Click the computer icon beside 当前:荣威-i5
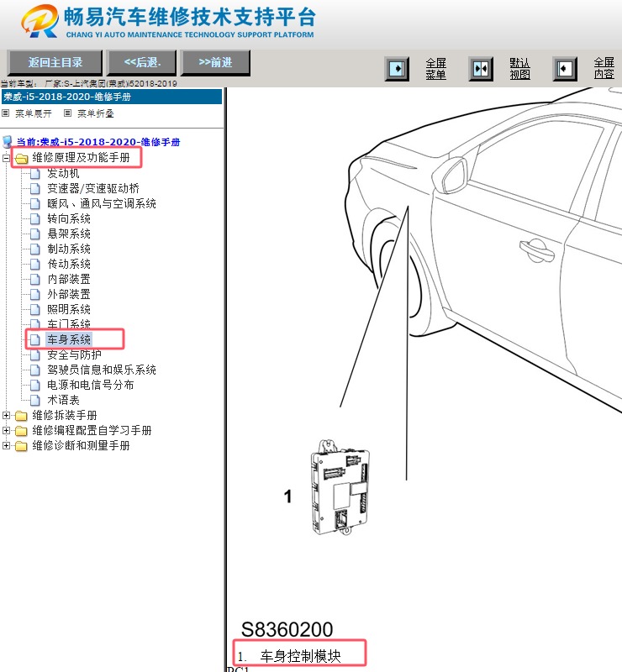Viewport: 622px width, 672px height. 8,142
